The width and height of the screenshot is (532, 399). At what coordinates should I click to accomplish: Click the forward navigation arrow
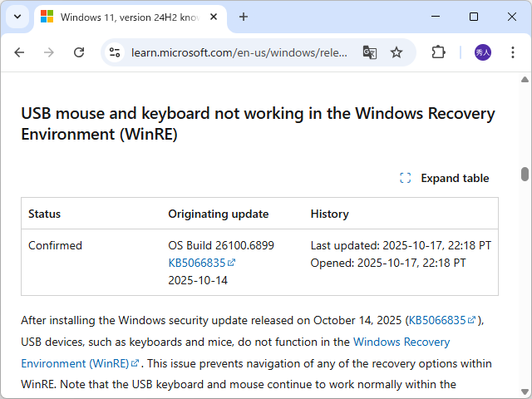tap(49, 52)
